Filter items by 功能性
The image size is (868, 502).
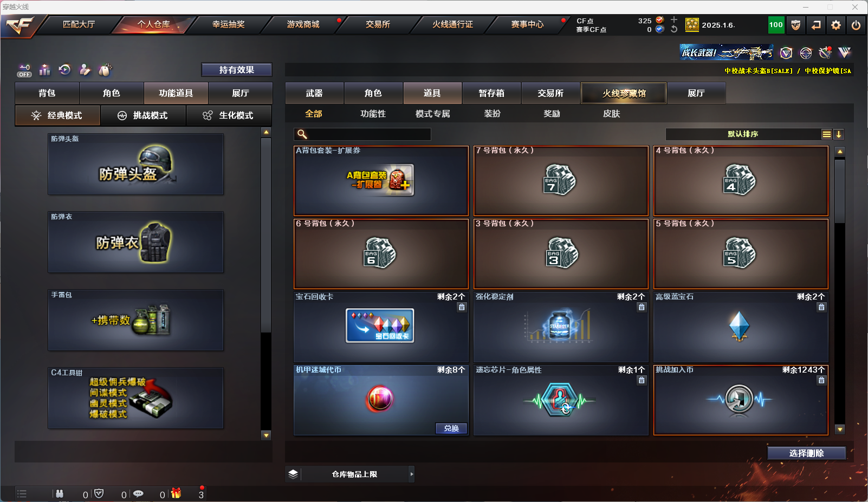point(373,114)
